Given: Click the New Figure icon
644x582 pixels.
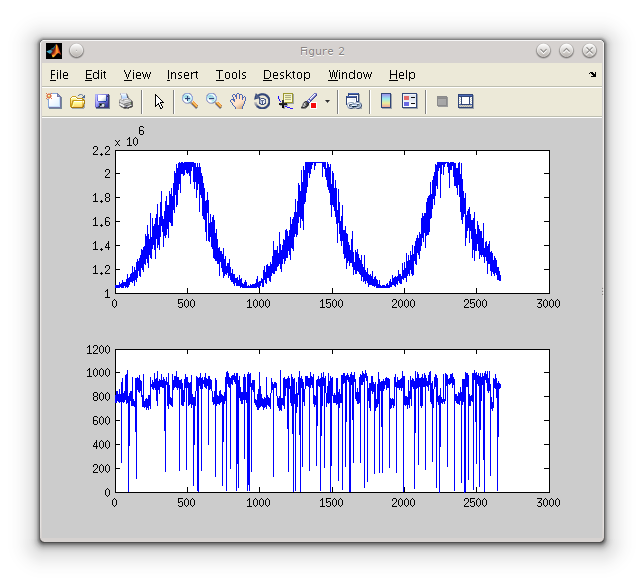Looking at the screenshot, I should point(54,101).
